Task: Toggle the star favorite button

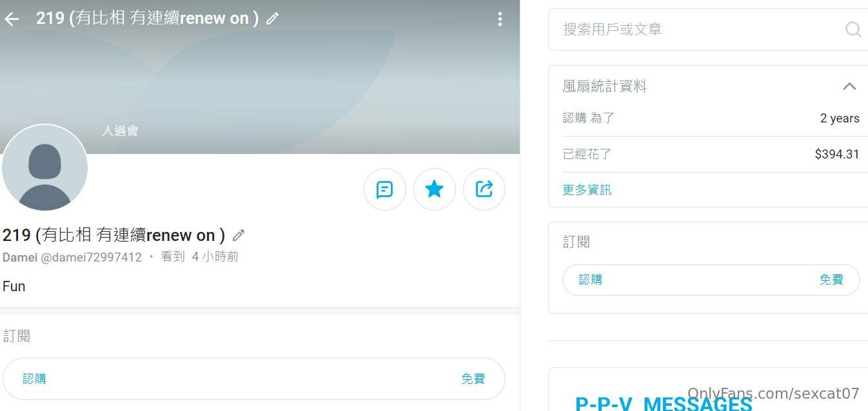Action: click(x=434, y=189)
